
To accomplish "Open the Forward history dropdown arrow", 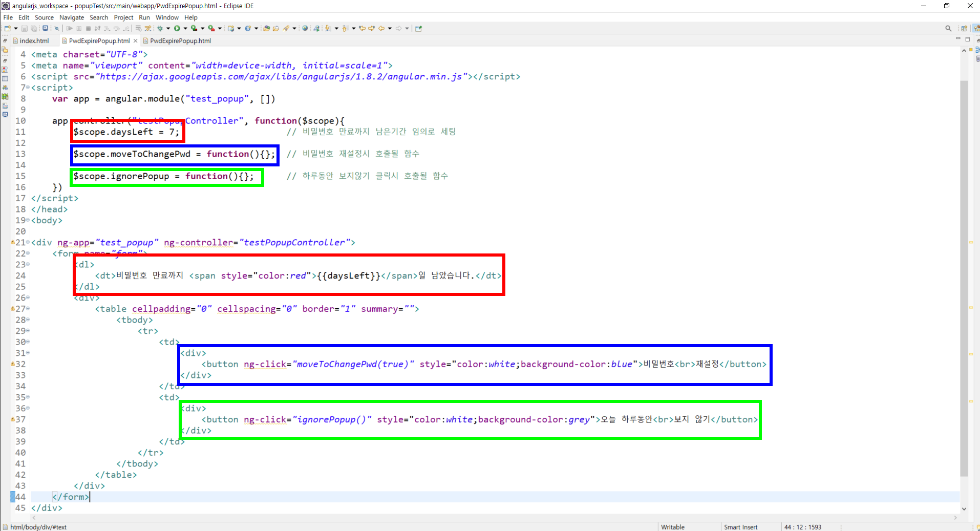I will [407, 28].
